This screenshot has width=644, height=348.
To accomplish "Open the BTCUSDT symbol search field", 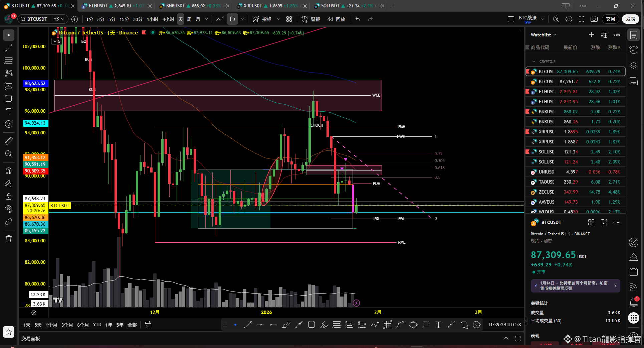I will pos(34,19).
